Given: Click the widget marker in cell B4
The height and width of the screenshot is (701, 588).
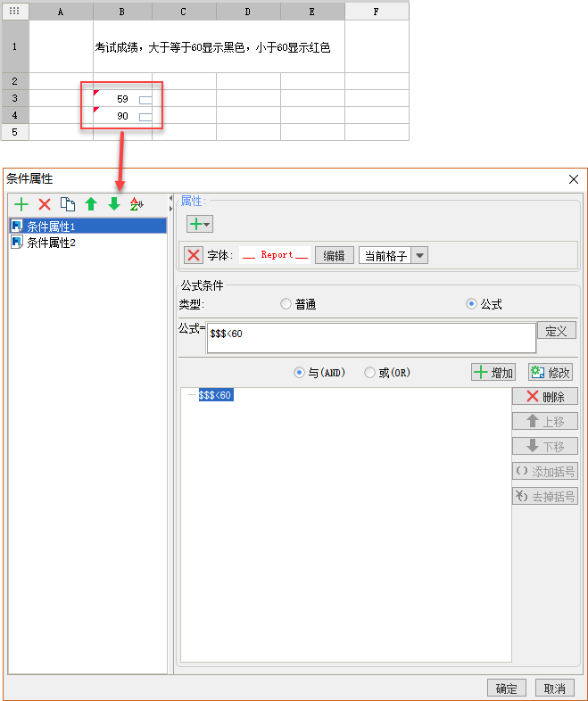Looking at the screenshot, I should coord(145,117).
